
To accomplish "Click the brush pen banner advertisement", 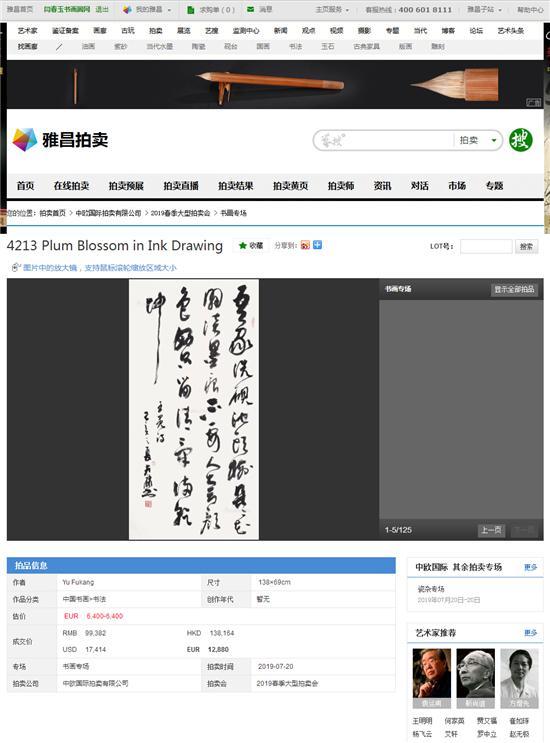I will (275, 84).
